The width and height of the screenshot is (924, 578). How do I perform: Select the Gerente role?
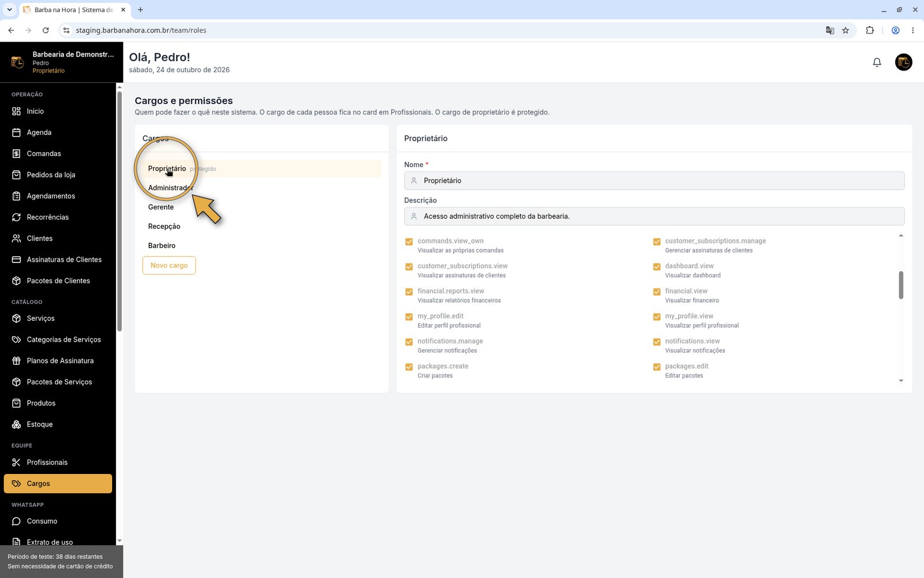[262, 207]
